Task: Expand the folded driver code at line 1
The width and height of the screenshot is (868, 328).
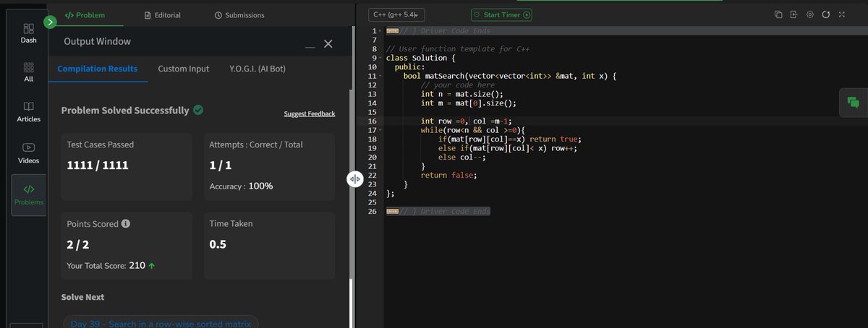Action: coord(381,31)
